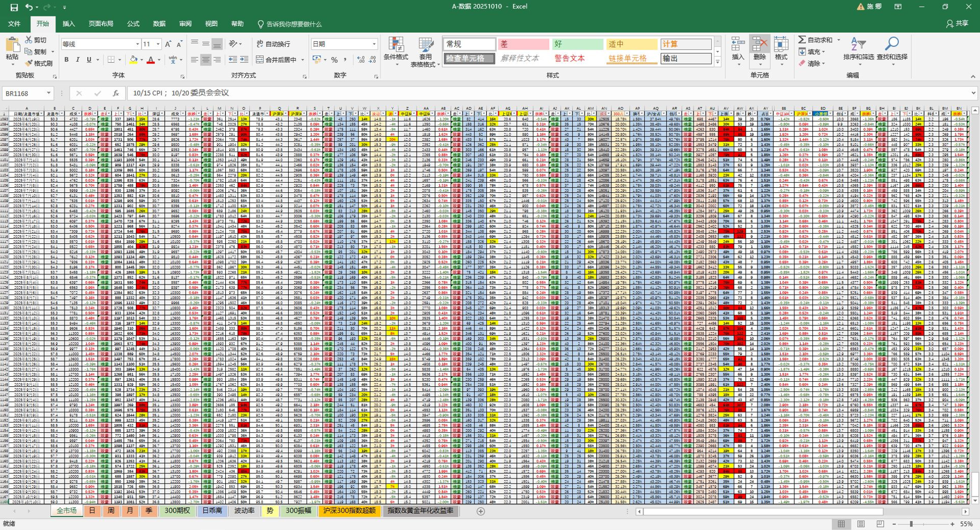Click the percent style button
Image resolution: width=980 pixels, height=530 pixels.
tap(334, 60)
